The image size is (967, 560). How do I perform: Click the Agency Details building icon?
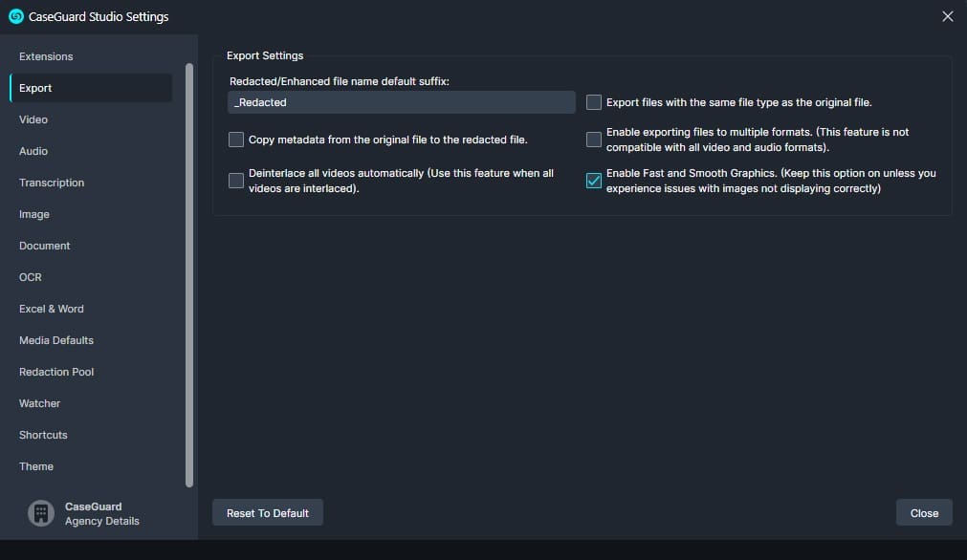(41, 514)
